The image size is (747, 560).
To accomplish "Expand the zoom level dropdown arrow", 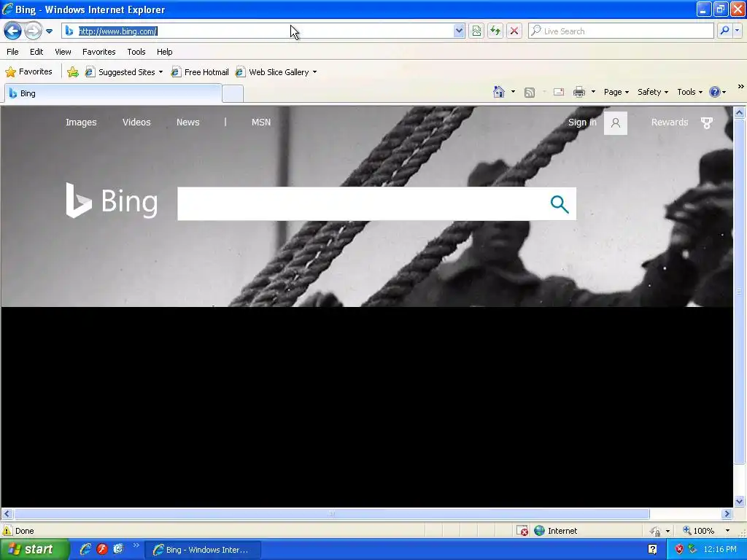I will point(727,531).
